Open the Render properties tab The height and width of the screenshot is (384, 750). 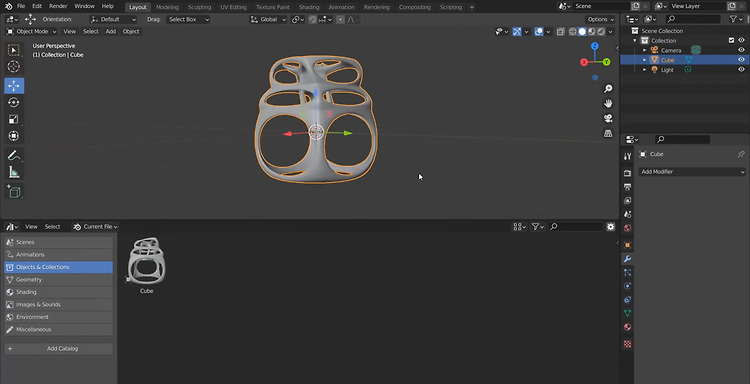pos(628,173)
